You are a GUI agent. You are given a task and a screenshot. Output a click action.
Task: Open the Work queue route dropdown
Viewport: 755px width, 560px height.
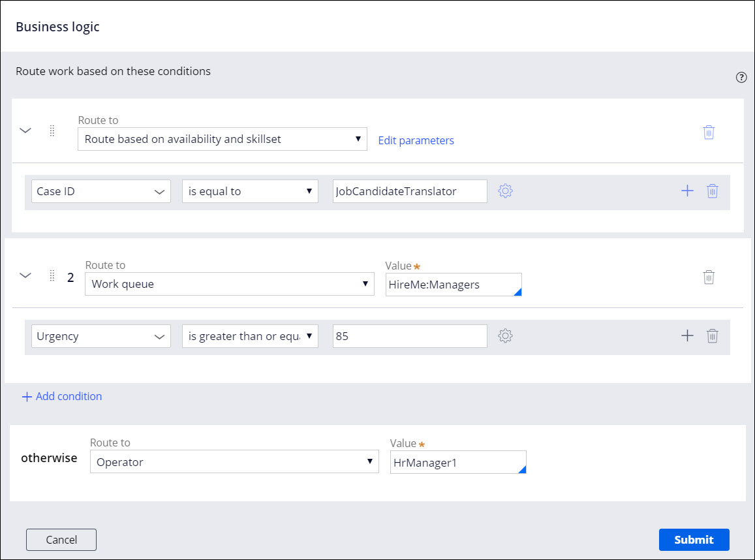[229, 284]
